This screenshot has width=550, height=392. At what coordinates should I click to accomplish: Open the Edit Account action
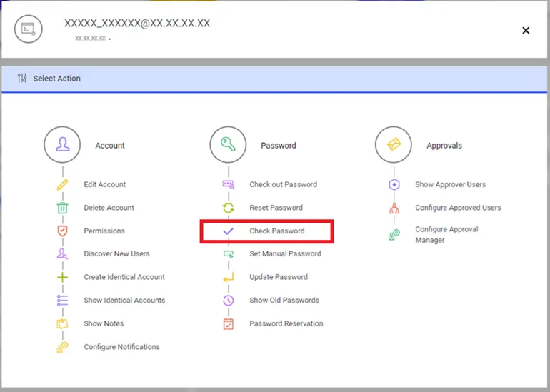click(x=104, y=184)
